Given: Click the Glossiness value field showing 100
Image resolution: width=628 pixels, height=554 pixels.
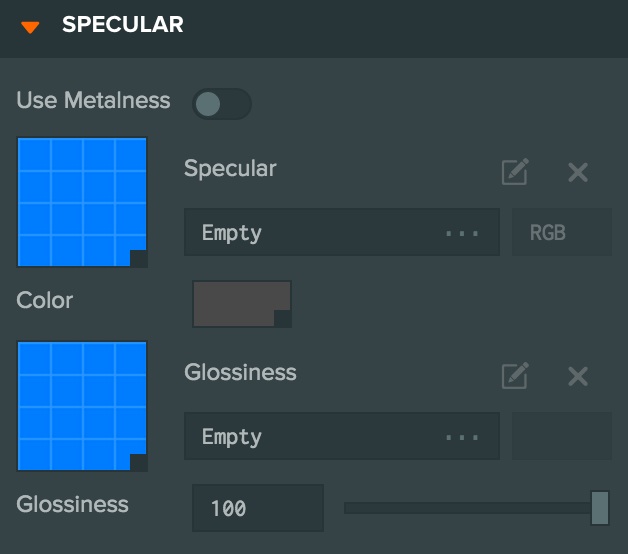Looking at the screenshot, I should pyautogui.click(x=258, y=508).
